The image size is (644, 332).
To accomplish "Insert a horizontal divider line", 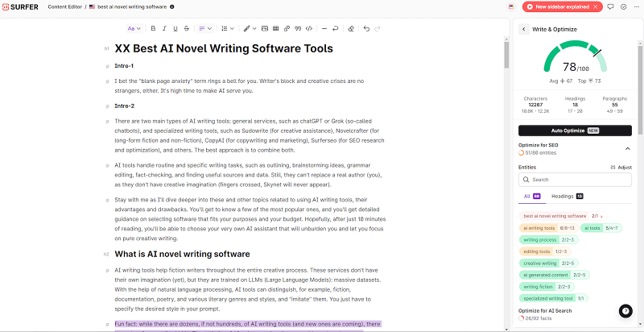I will tap(324, 29).
